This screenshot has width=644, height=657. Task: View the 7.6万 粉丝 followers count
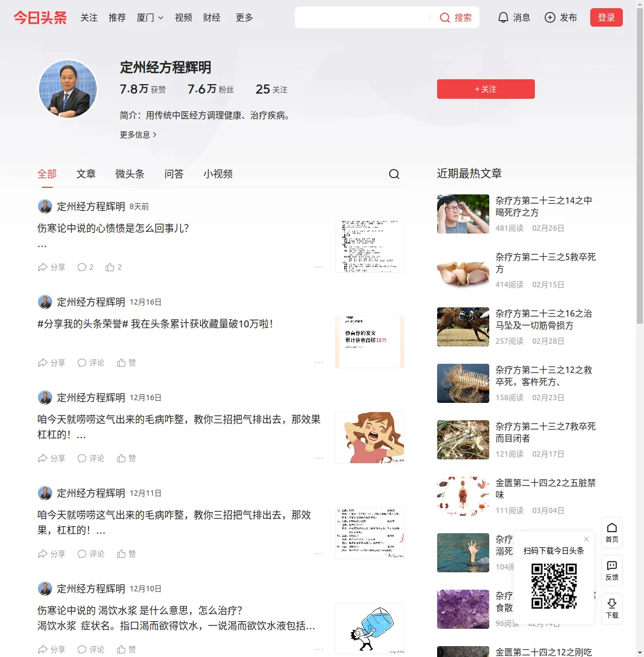(x=211, y=89)
